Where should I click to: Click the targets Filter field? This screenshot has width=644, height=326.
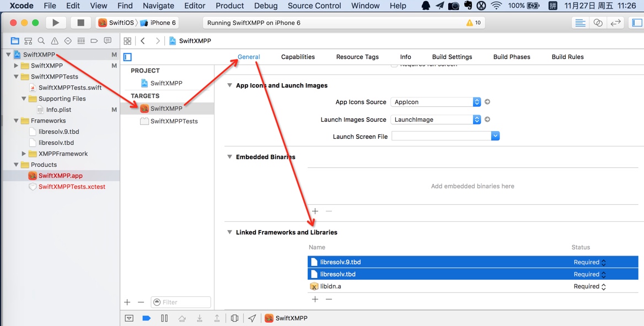pos(181,302)
